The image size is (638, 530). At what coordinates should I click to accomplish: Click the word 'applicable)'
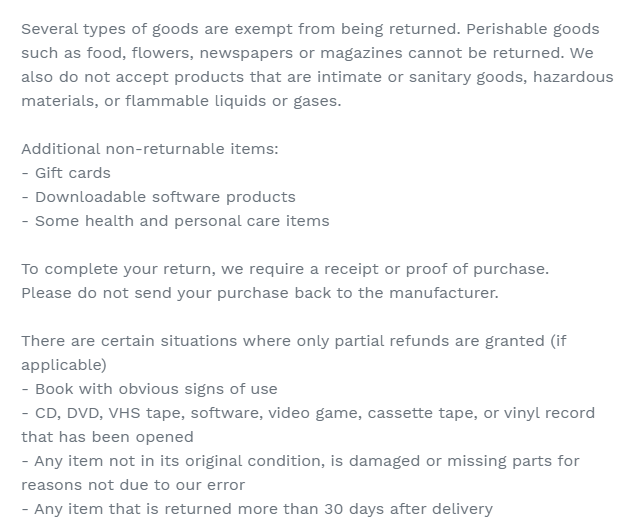[x=64, y=365]
